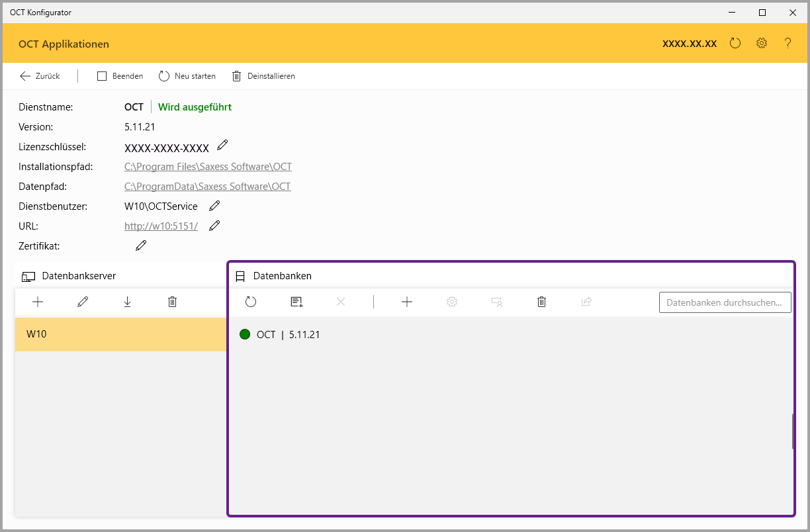Edit the Dienstbenutzer with pencil icon
This screenshot has width=810, height=532.
coord(214,206)
